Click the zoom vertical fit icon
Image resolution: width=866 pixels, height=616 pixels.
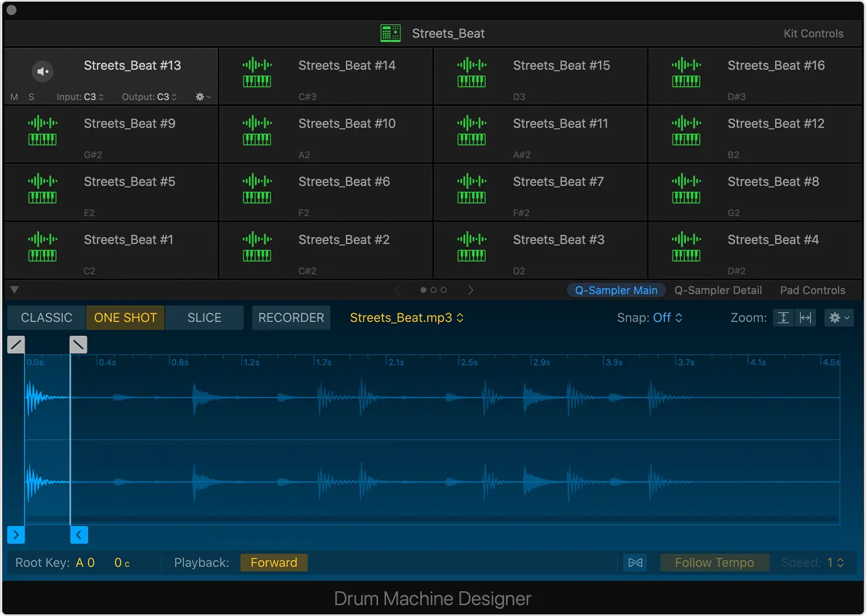click(784, 318)
